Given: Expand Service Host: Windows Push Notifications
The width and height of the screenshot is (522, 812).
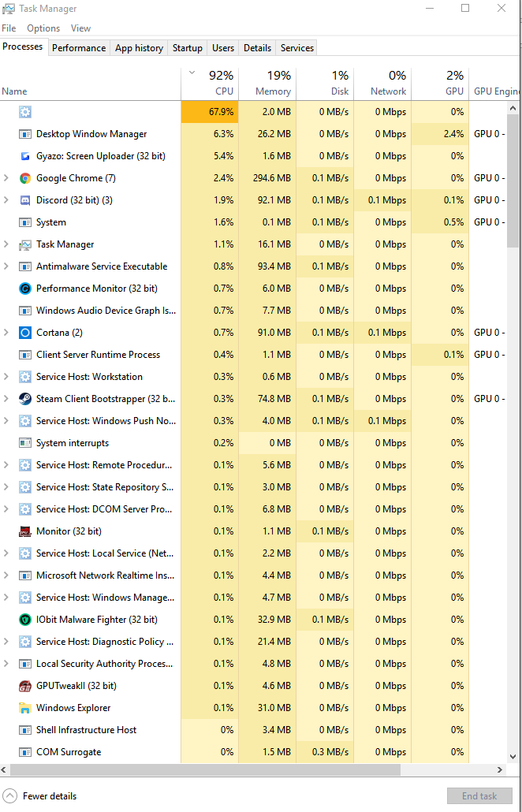Looking at the screenshot, I should (6, 421).
